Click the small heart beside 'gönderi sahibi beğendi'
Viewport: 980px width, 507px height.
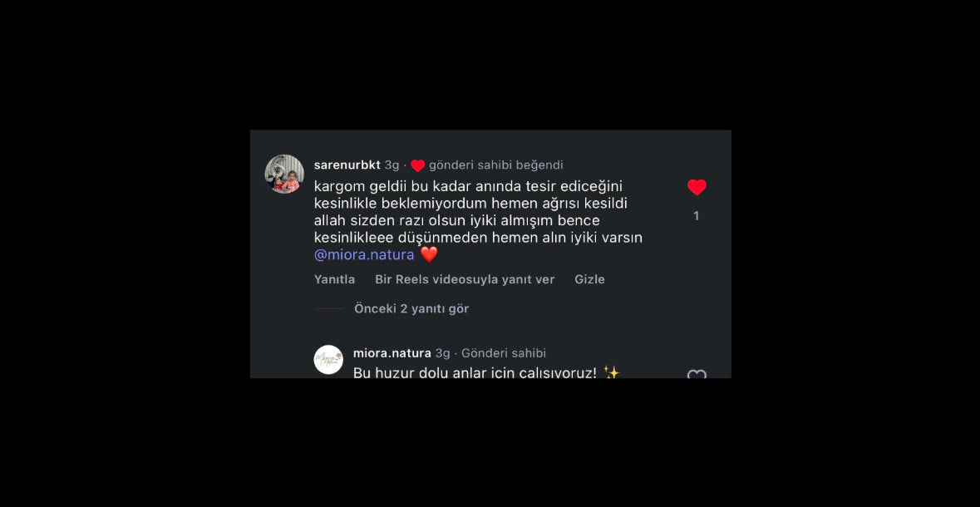tap(417, 165)
